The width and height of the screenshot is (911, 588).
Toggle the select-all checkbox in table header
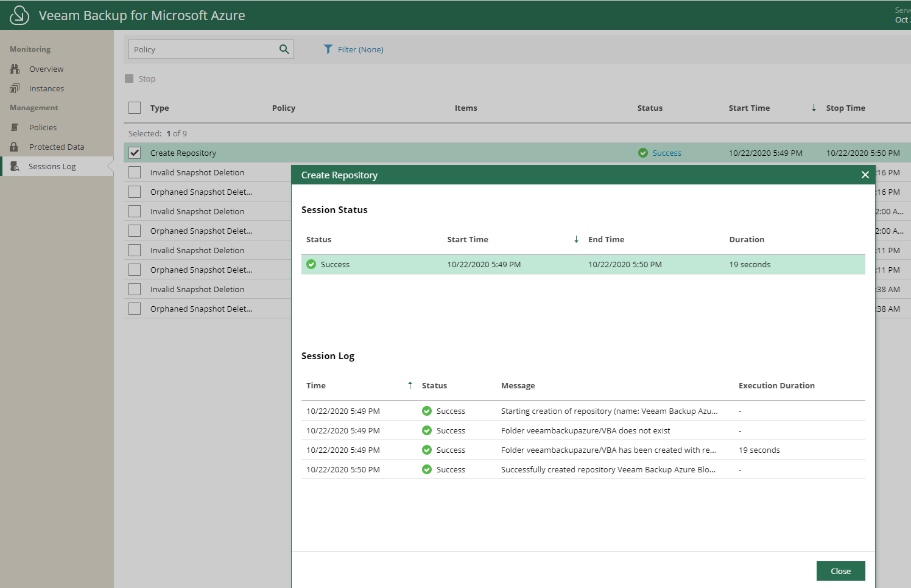coord(135,108)
